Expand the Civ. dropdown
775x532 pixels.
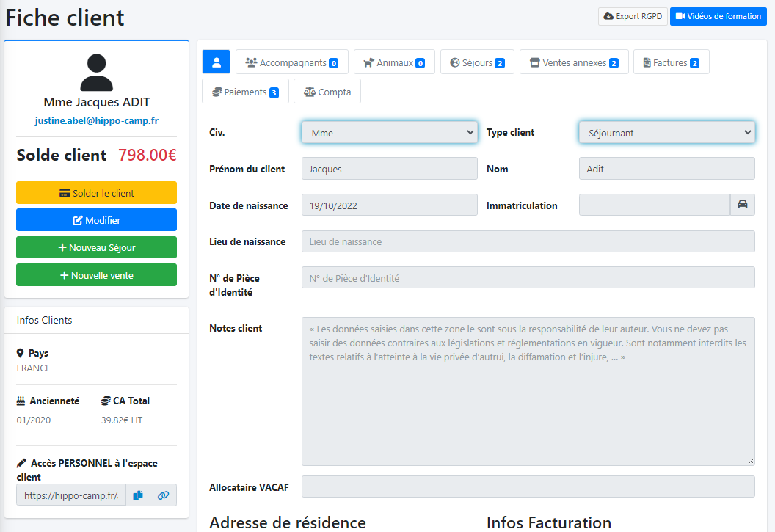389,133
